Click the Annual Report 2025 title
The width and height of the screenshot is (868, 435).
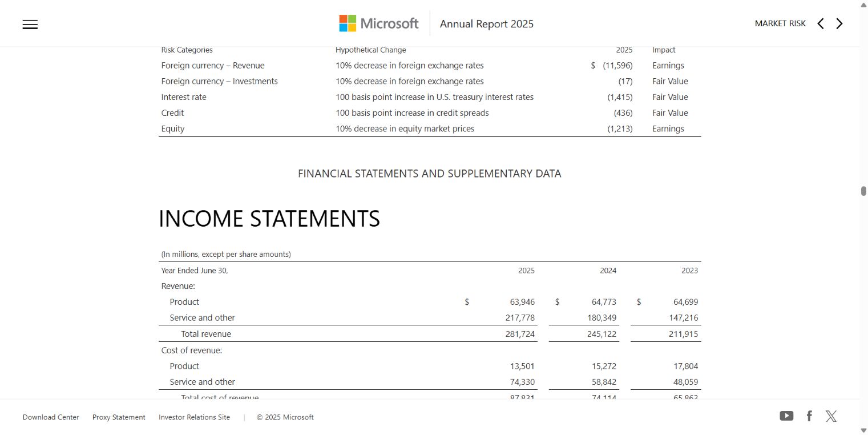click(x=487, y=23)
